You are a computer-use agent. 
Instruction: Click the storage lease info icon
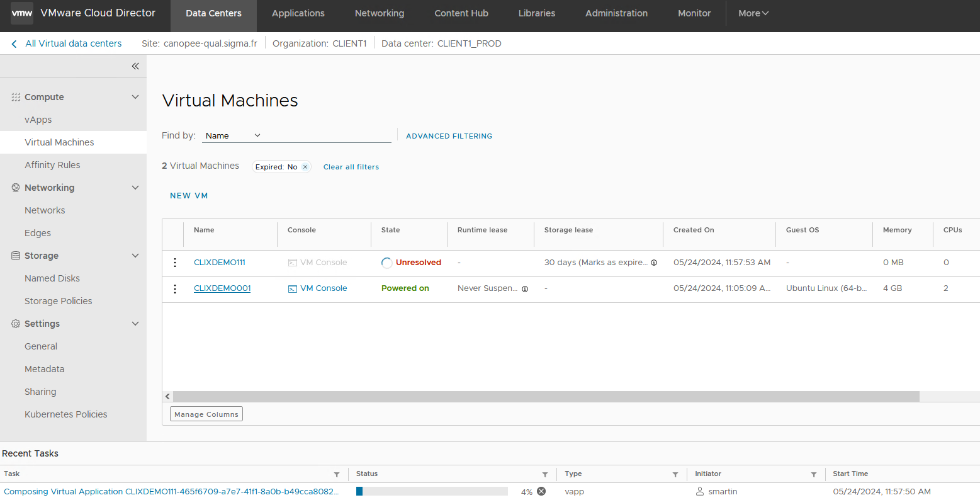click(654, 263)
